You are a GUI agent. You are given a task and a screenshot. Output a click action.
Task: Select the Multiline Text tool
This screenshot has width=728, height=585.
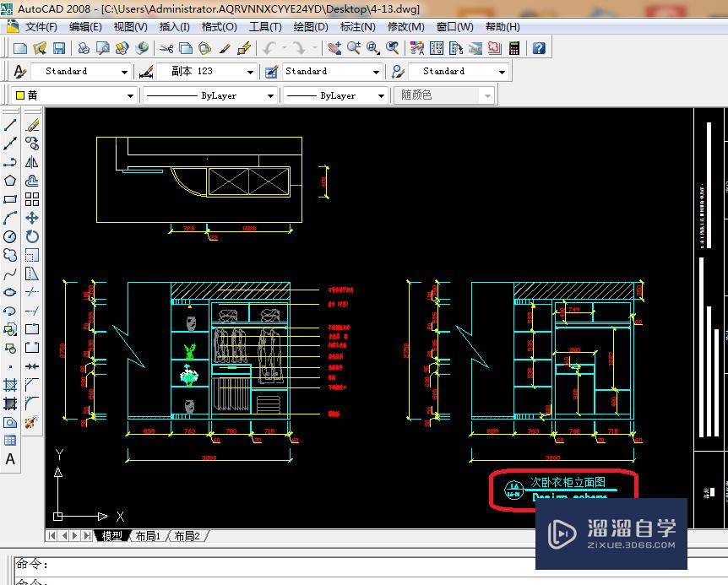click(10, 459)
